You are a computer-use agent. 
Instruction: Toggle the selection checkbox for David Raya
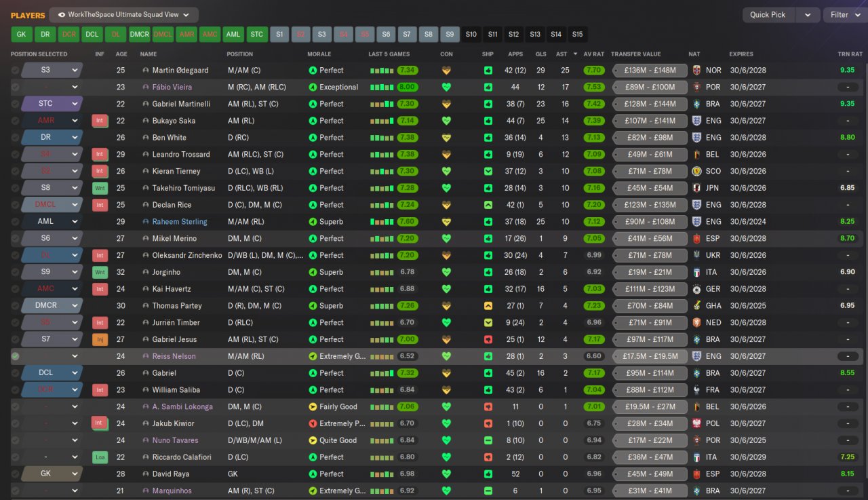pos(16,474)
